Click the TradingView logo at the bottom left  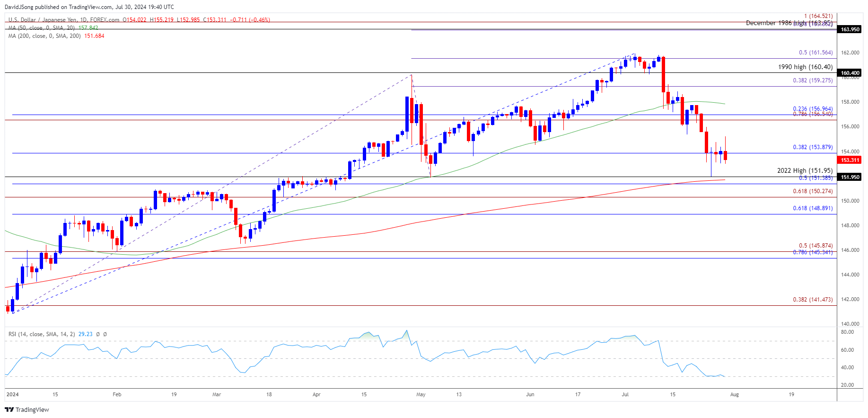click(27, 409)
